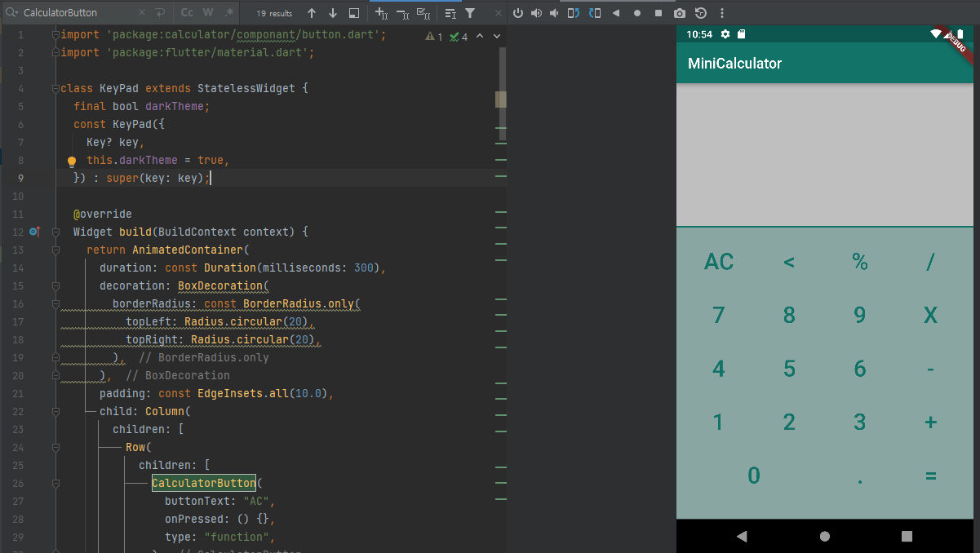The width and height of the screenshot is (980, 553).
Task: Toggle Words (W) search option
Action: pos(208,13)
